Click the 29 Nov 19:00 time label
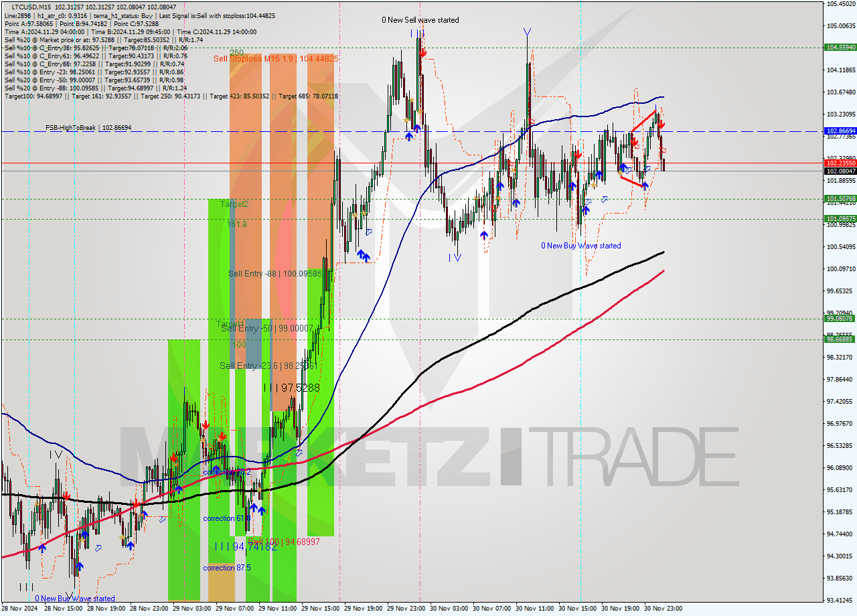 click(x=364, y=609)
